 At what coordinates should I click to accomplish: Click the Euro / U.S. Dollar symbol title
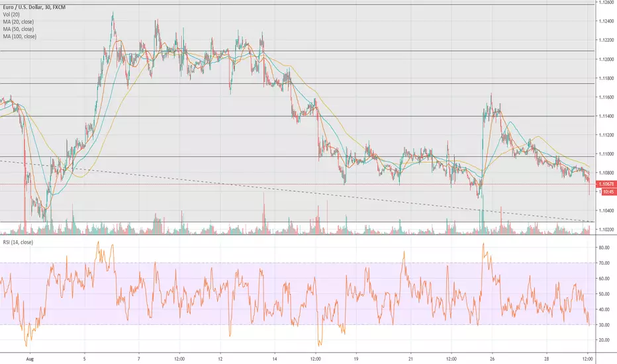[x=34, y=7]
